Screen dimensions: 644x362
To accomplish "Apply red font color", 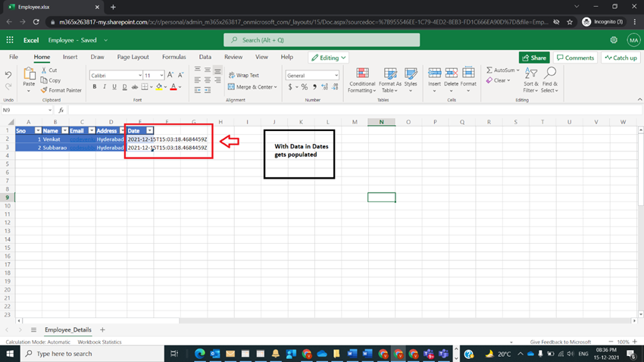I will point(174,86).
